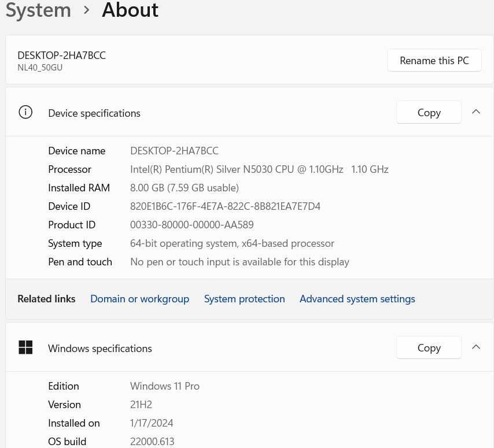Copy the Windows specifications
Screen dimensions: 494x448
point(429,347)
